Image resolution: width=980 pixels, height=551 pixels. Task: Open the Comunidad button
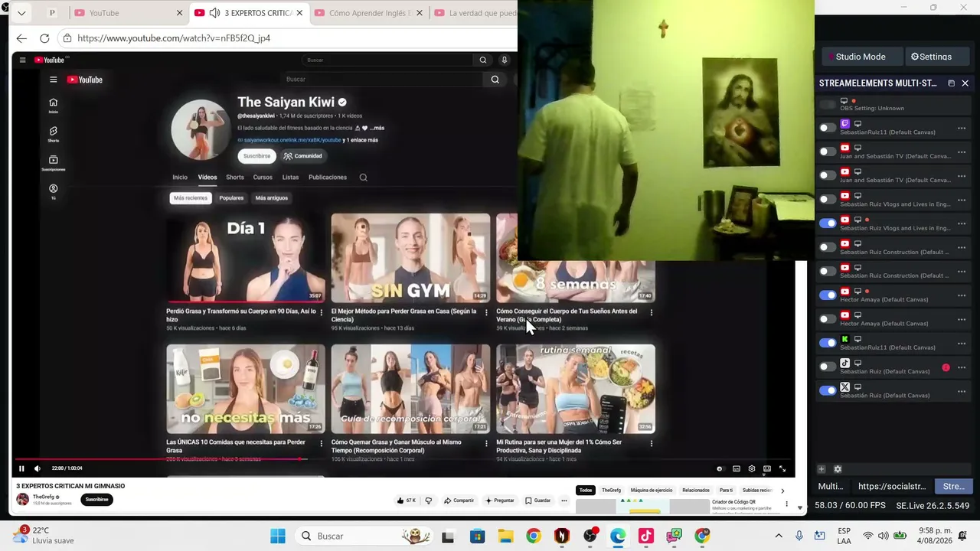[x=302, y=156]
